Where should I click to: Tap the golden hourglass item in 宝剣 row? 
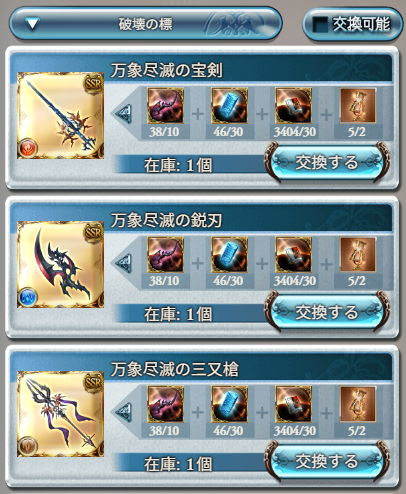click(358, 106)
